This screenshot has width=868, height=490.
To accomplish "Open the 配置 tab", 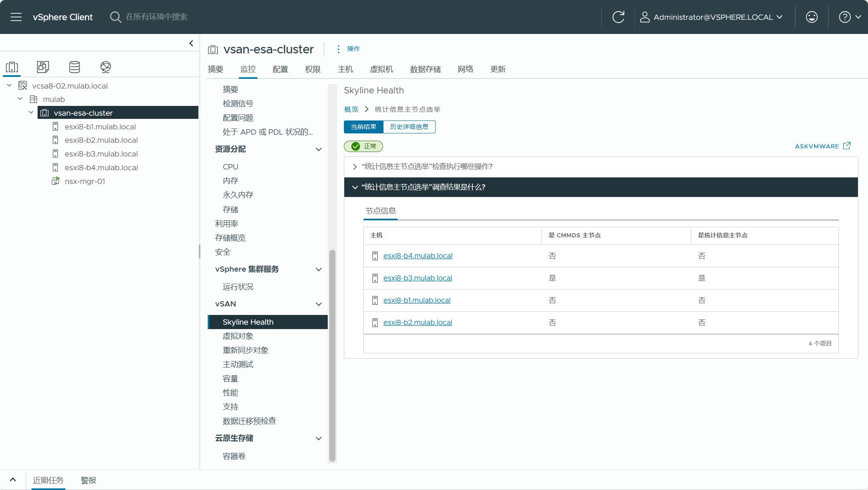I will [280, 69].
